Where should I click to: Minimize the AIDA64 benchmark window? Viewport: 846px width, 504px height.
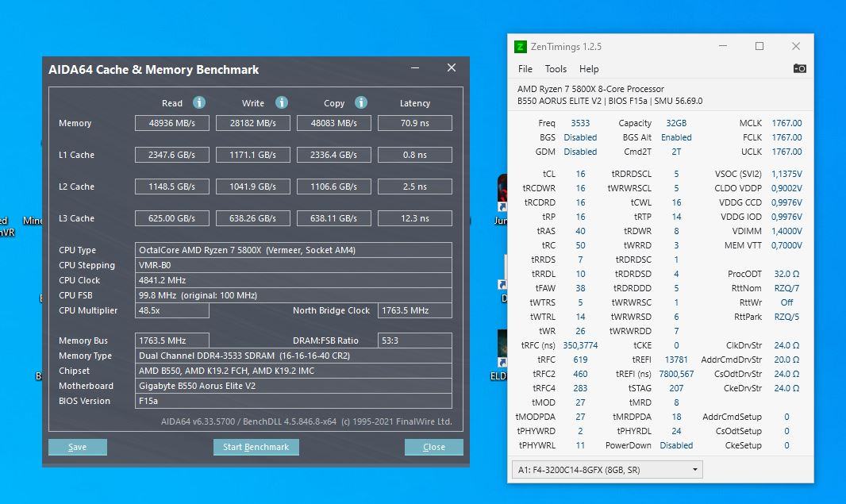415,68
